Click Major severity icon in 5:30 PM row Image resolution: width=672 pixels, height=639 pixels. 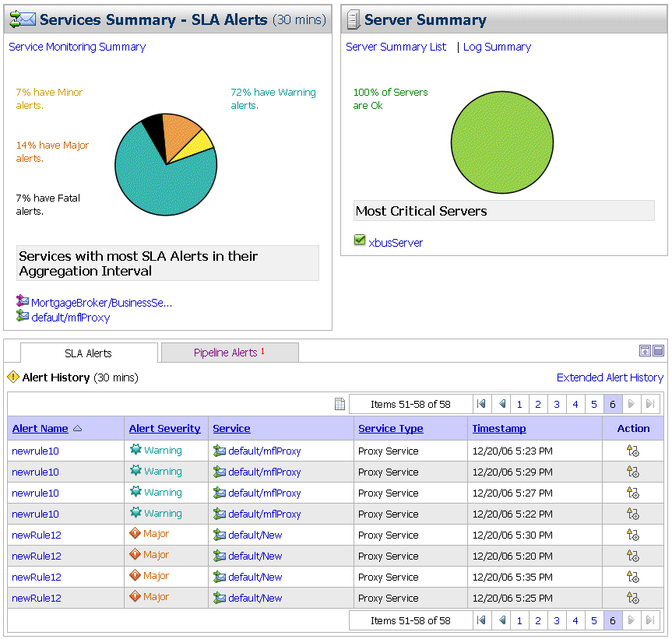[x=135, y=533]
